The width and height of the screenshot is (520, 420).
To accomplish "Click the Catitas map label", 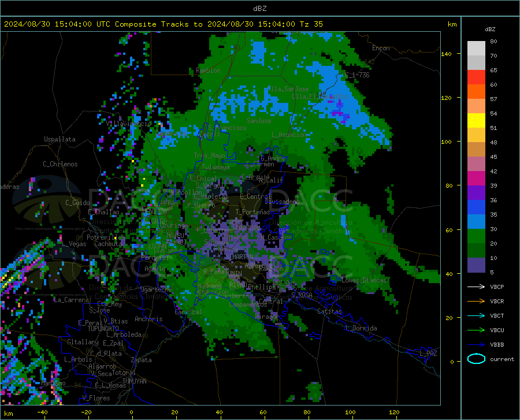I will [330, 311].
